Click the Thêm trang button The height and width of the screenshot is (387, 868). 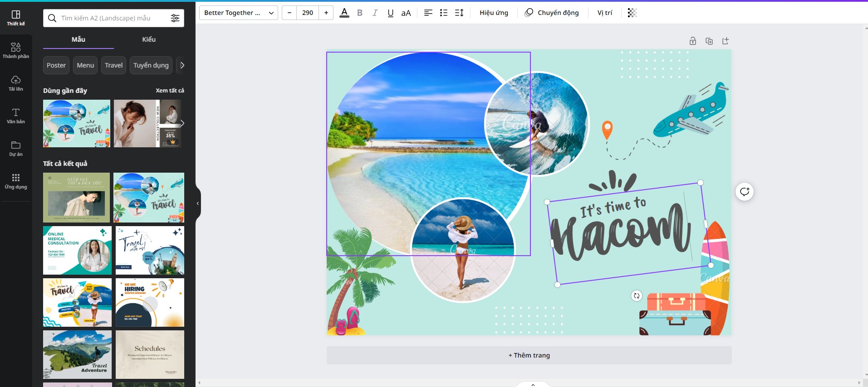click(529, 355)
